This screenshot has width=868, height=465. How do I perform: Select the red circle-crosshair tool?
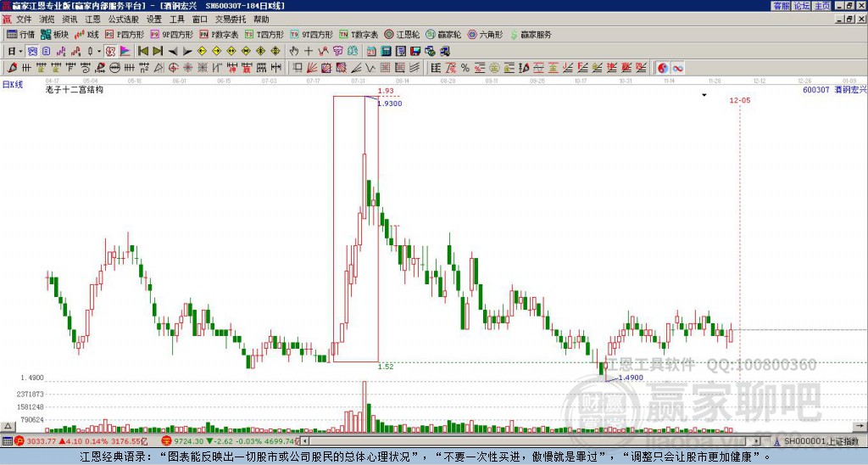[173, 68]
